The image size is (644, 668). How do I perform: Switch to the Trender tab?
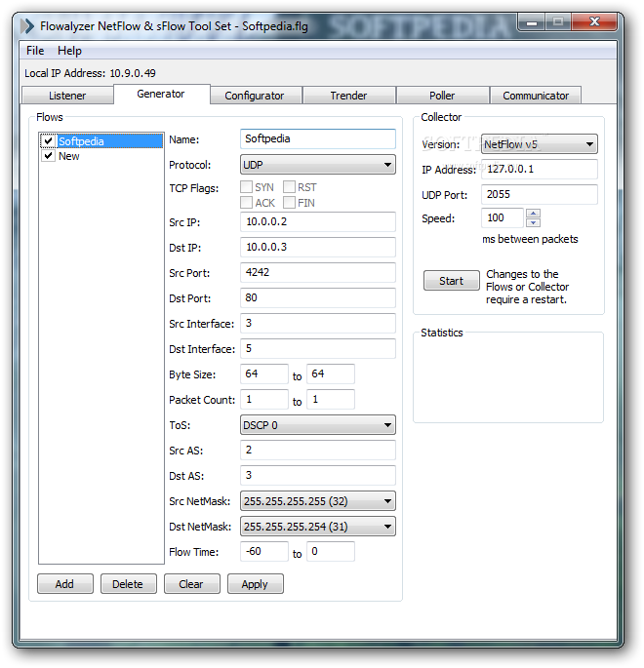tap(348, 96)
